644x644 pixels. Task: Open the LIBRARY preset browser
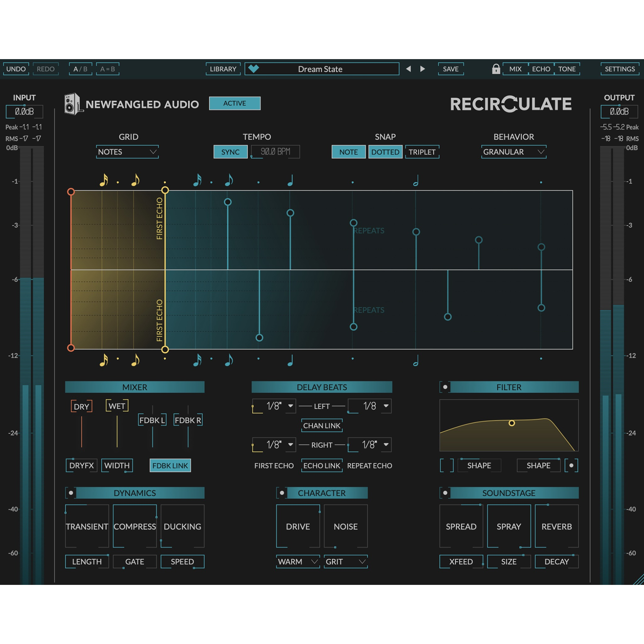point(223,69)
